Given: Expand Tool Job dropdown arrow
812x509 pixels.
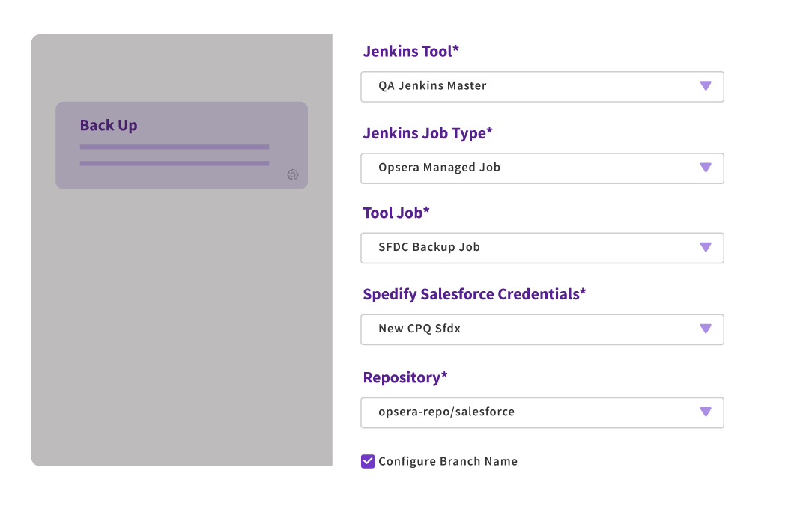Looking at the screenshot, I should [x=706, y=247].
